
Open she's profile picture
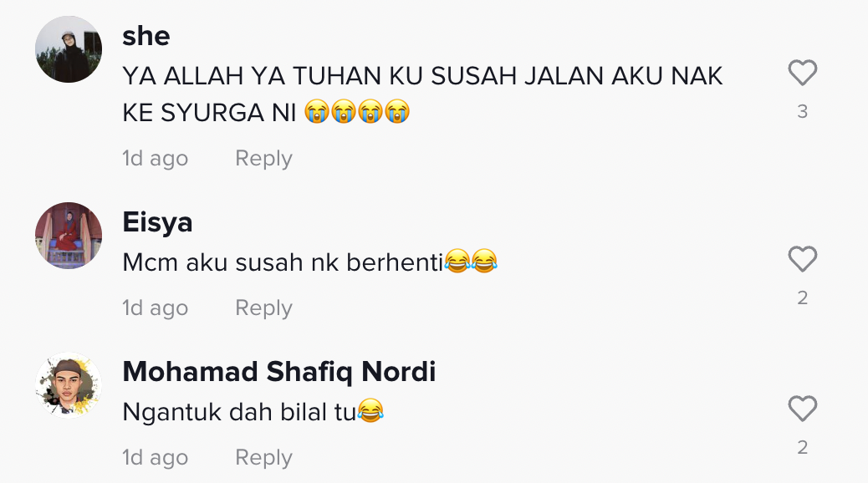tap(69, 49)
